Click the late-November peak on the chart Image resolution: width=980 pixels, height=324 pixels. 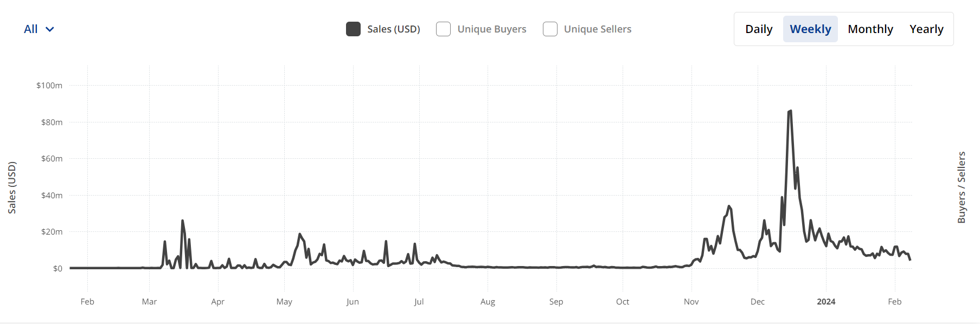pos(729,206)
